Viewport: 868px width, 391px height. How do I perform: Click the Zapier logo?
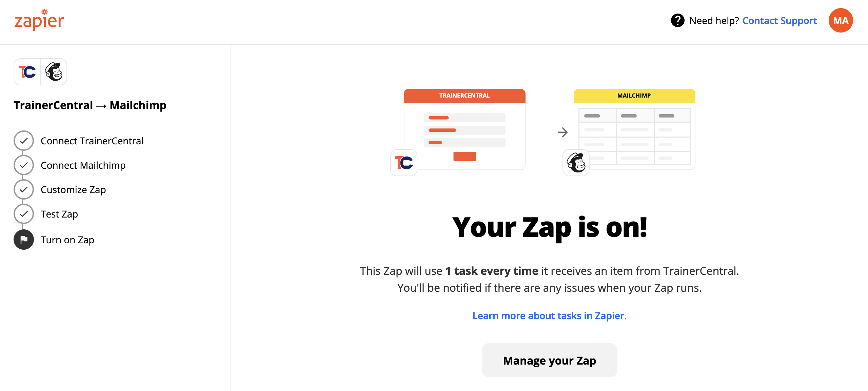click(x=39, y=21)
